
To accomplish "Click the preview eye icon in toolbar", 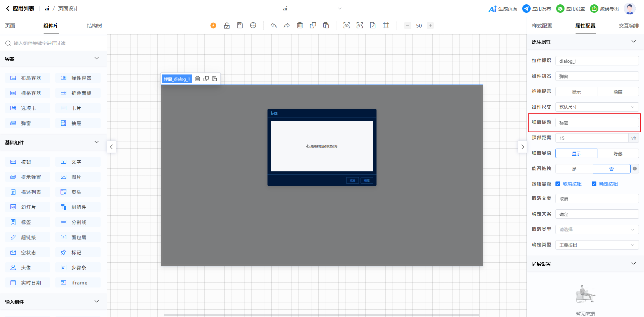I will (346, 25).
